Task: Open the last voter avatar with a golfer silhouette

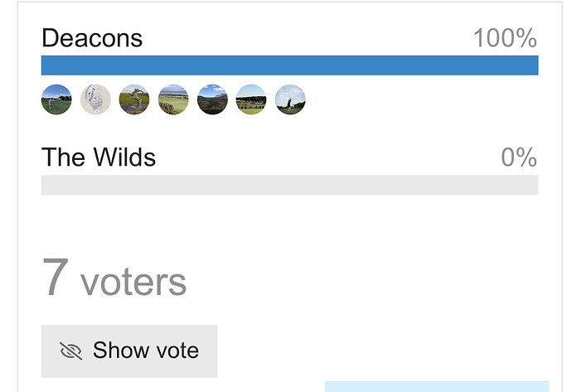Action: pyautogui.click(x=290, y=99)
